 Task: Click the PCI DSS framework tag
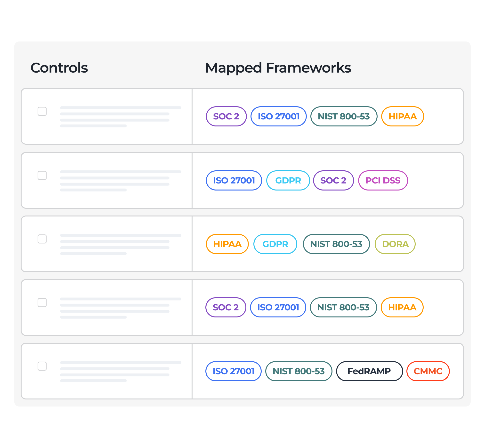coord(383,180)
